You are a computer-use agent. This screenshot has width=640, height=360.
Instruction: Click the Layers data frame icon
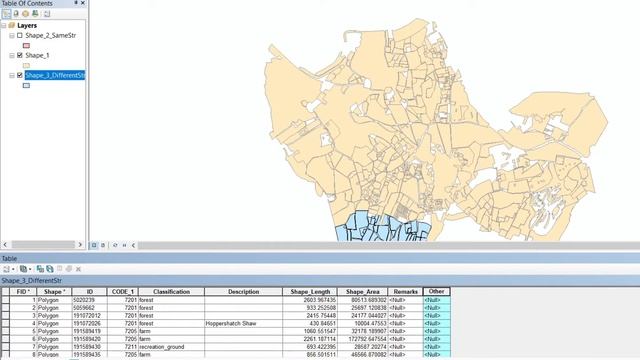(12, 25)
